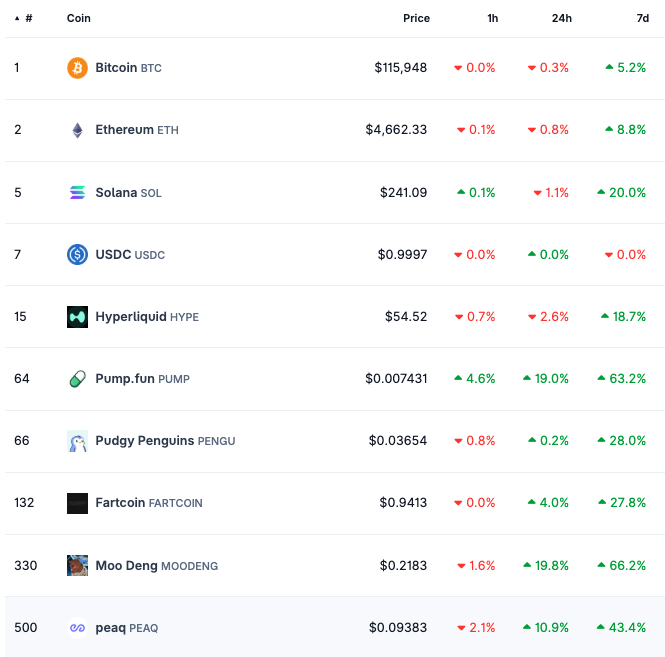
Task: Open the Pump.fun PUMP coin page
Action: (x=142, y=379)
